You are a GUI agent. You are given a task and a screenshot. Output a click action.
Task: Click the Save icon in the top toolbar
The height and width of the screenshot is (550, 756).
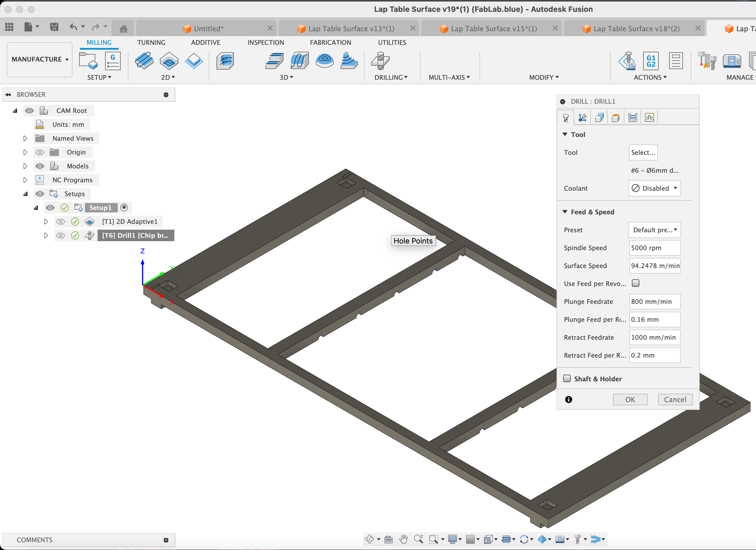(54, 27)
